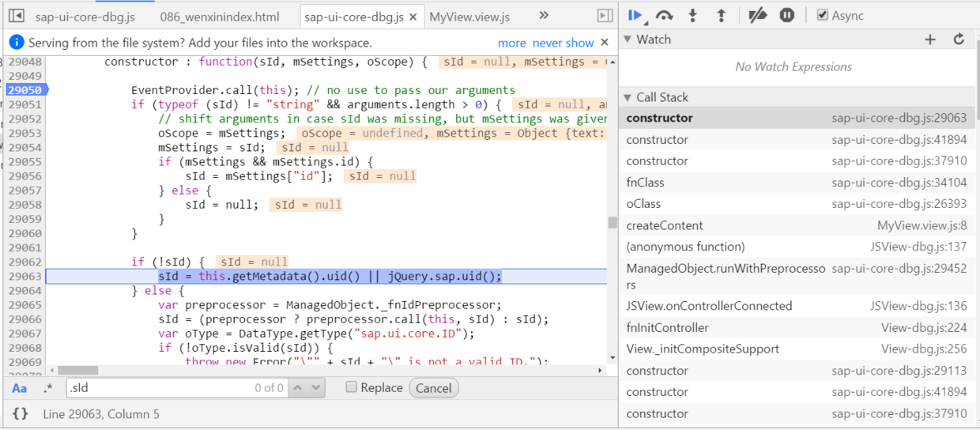Add a watch expression

pos(930,40)
